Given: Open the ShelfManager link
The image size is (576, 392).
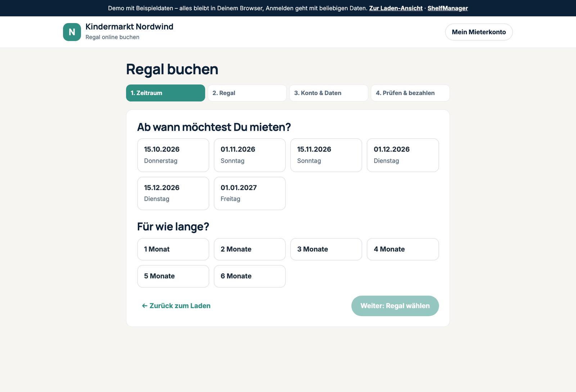Looking at the screenshot, I should (x=447, y=8).
